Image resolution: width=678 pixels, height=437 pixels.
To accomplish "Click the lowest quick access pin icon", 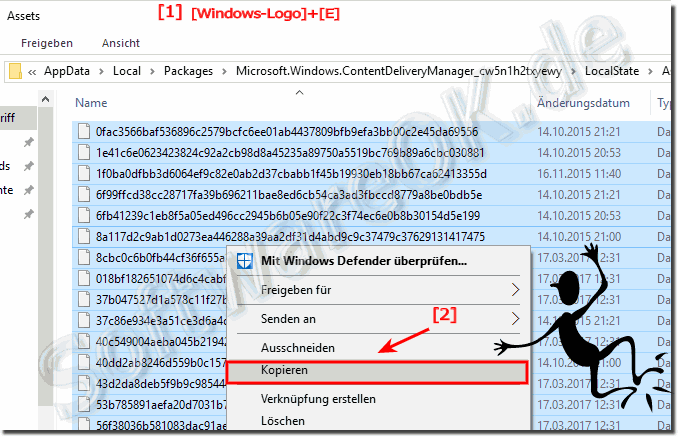I will (29, 214).
